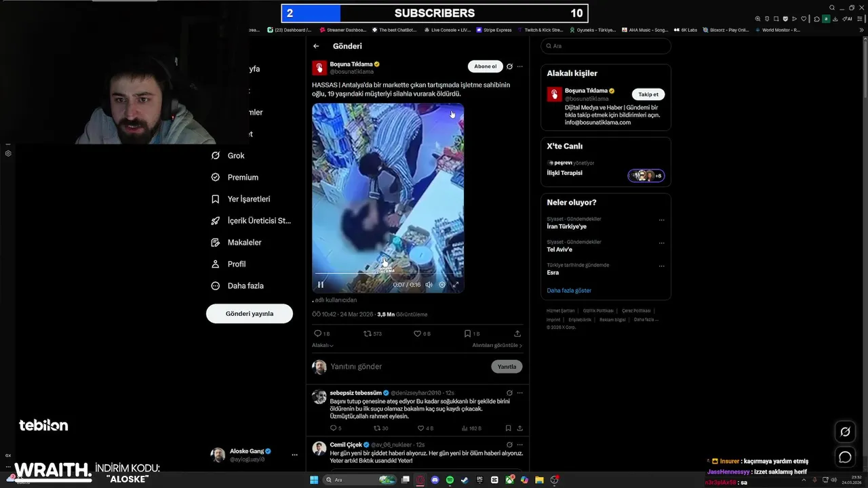Image resolution: width=868 pixels, height=488 pixels.
Task: Open options for Esra trend
Action: click(662, 266)
